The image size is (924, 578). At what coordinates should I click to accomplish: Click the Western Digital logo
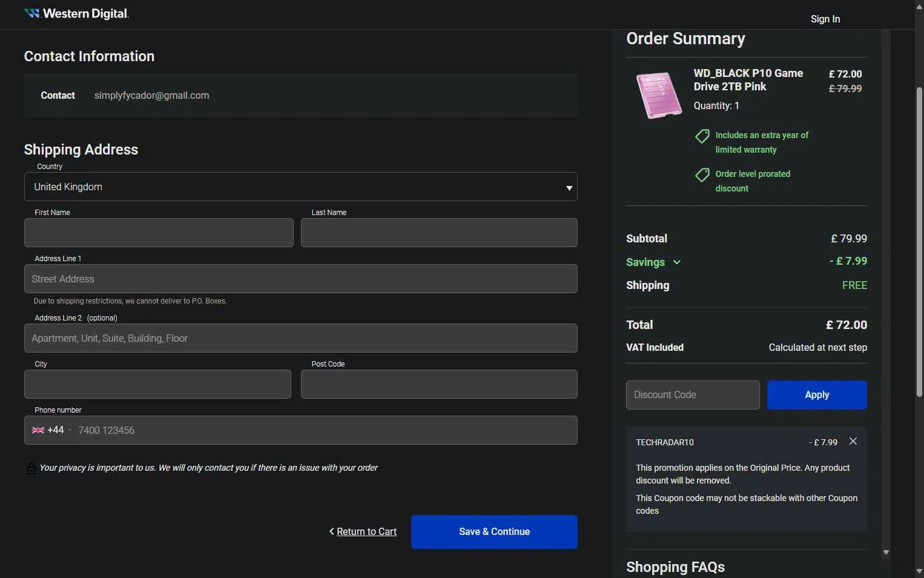76,13
